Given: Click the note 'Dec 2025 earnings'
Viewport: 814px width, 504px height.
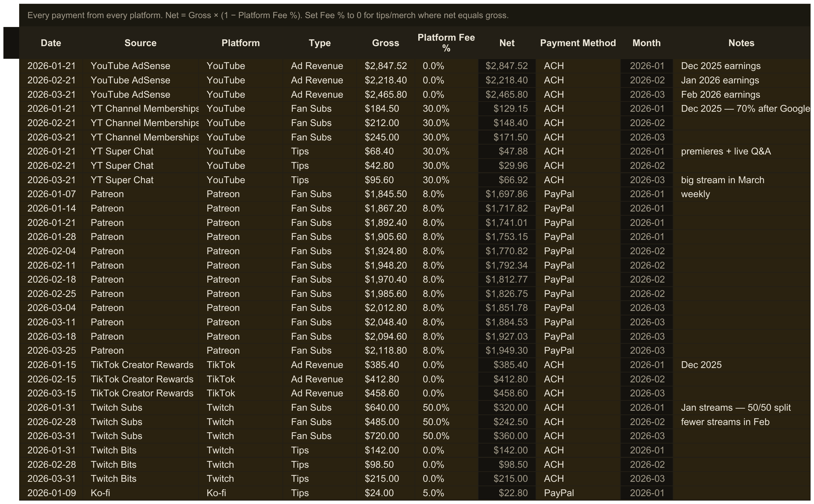Looking at the screenshot, I should pyautogui.click(x=721, y=66).
